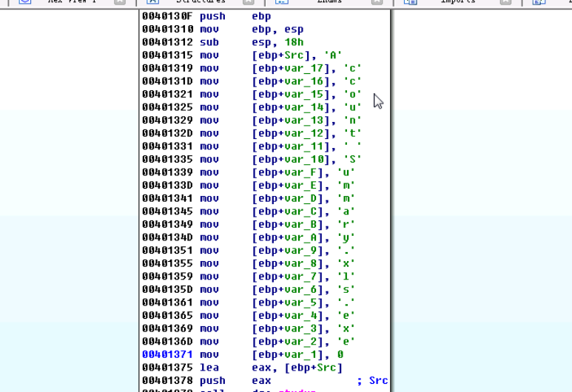Click address 00401378 of push eax
572x392 pixels.
(x=167, y=381)
